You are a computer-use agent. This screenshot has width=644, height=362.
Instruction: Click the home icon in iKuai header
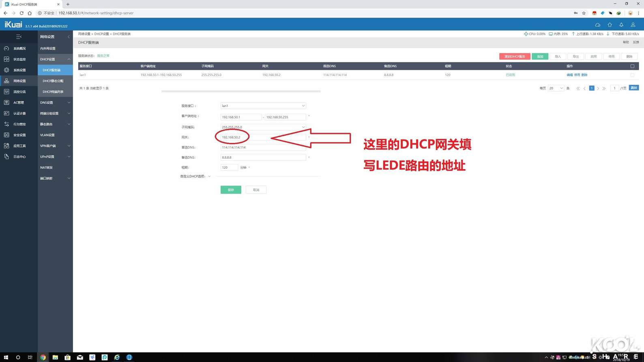click(x=610, y=25)
